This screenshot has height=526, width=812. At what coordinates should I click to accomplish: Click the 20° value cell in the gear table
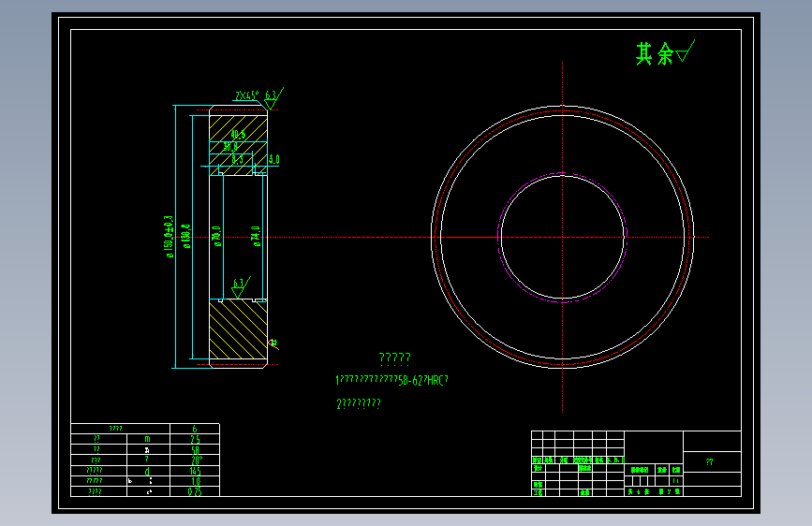coord(195,460)
